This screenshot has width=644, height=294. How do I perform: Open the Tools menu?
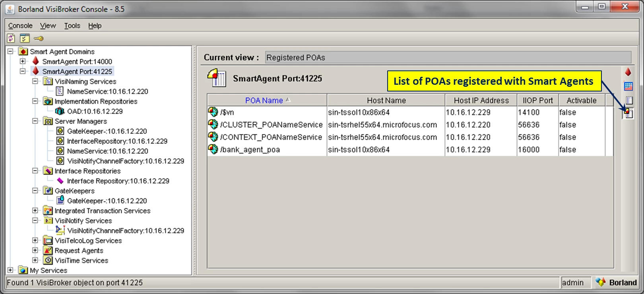pyautogui.click(x=72, y=25)
